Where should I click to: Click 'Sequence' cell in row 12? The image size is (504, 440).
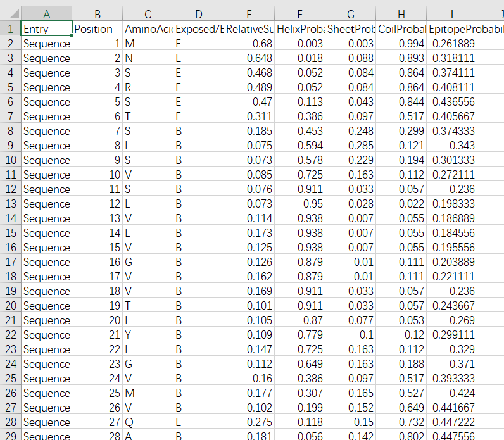tap(46, 189)
